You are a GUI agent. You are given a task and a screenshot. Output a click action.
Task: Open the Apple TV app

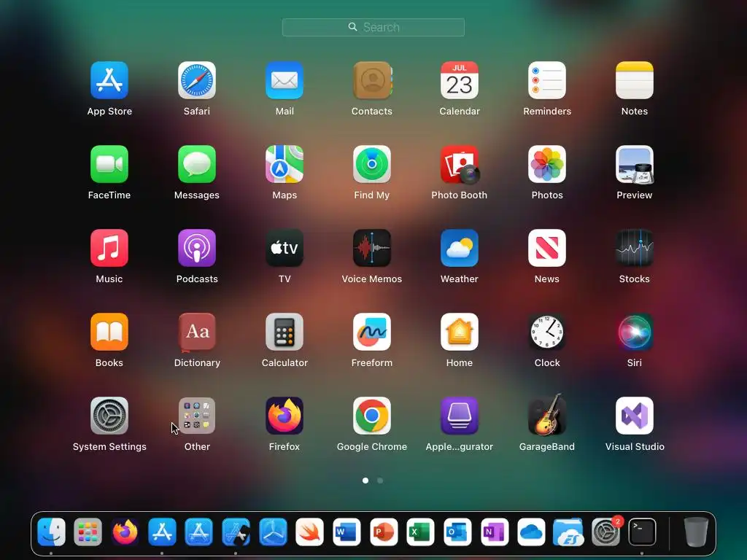point(285,248)
